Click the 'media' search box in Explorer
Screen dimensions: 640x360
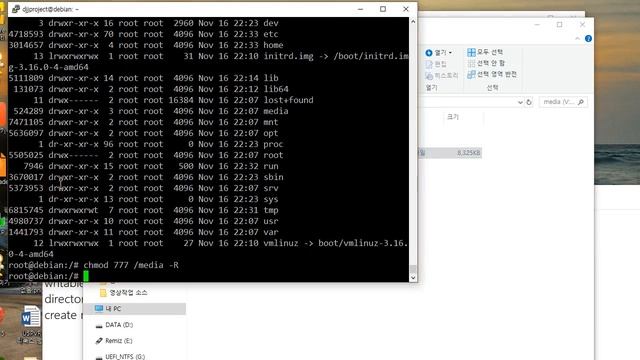click(x=563, y=102)
